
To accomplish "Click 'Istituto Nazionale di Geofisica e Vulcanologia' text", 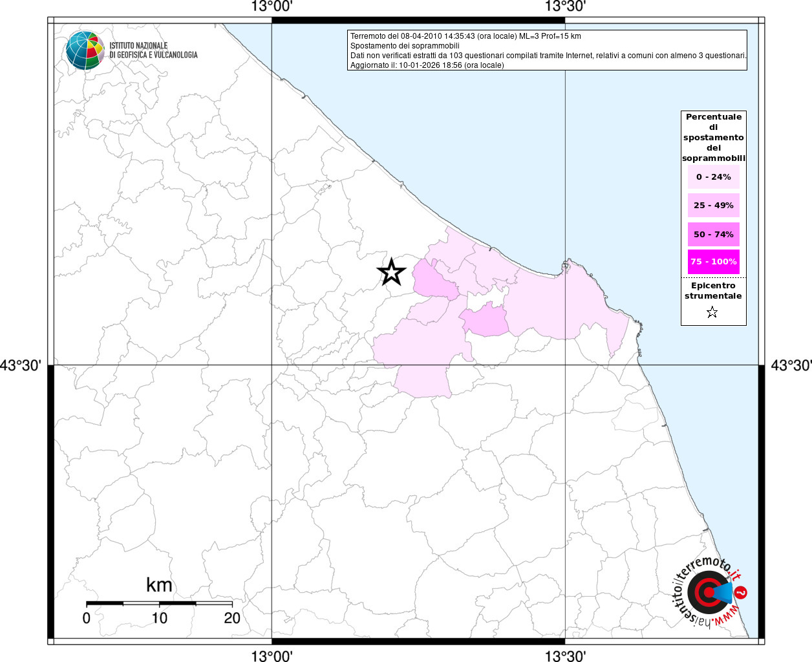I will click(153, 50).
